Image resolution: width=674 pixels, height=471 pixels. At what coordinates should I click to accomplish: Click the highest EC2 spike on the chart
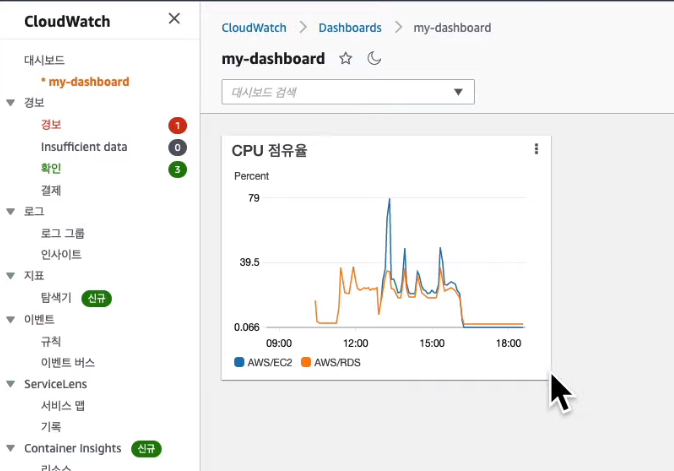389,199
